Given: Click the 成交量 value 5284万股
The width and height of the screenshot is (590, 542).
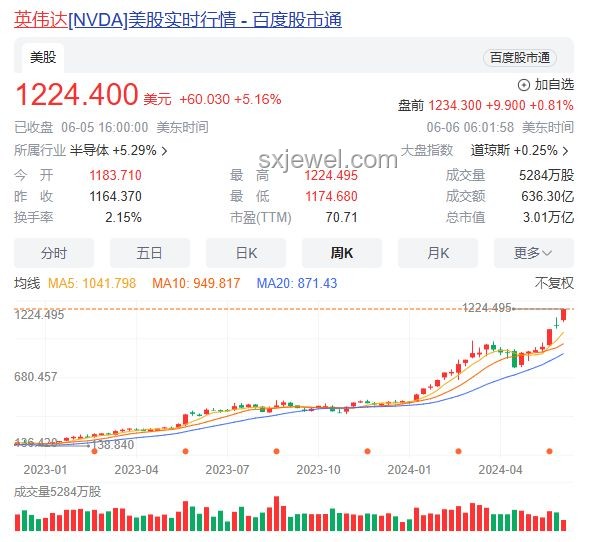Looking at the screenshot, I should tap(546, 175).
